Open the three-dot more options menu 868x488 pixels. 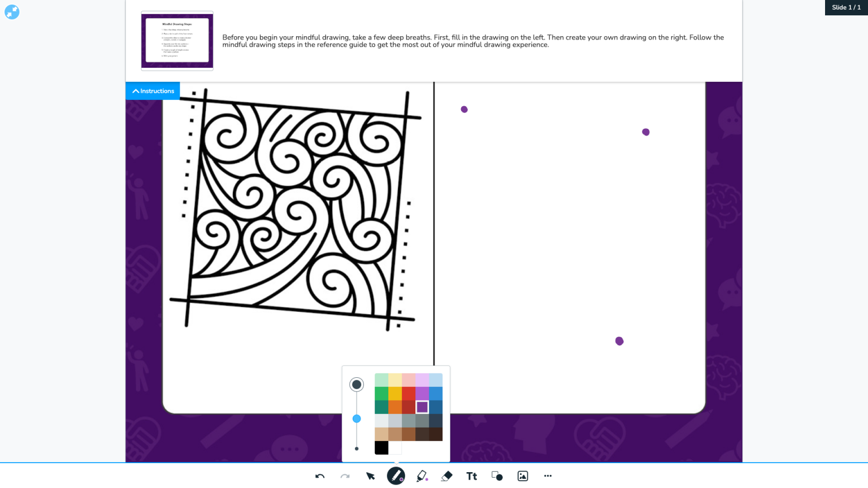point(548,476)
